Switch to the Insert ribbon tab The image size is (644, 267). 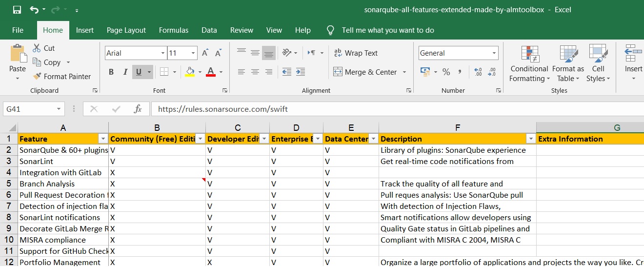pos(85,30)
